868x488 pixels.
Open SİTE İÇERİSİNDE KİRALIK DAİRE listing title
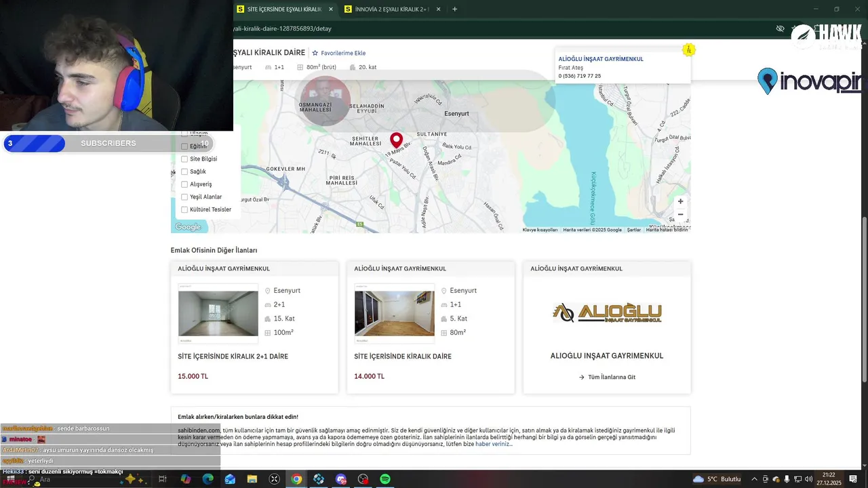pos(403,357)
